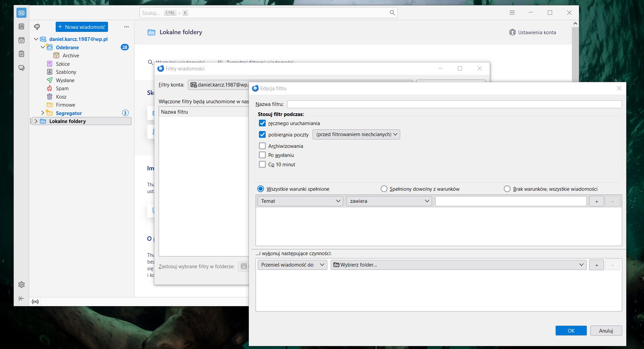Image resolution: width=644 pixels, height=349 pixels.
Task: Open the account options menu via ellipsis
Action: (126, 27)
